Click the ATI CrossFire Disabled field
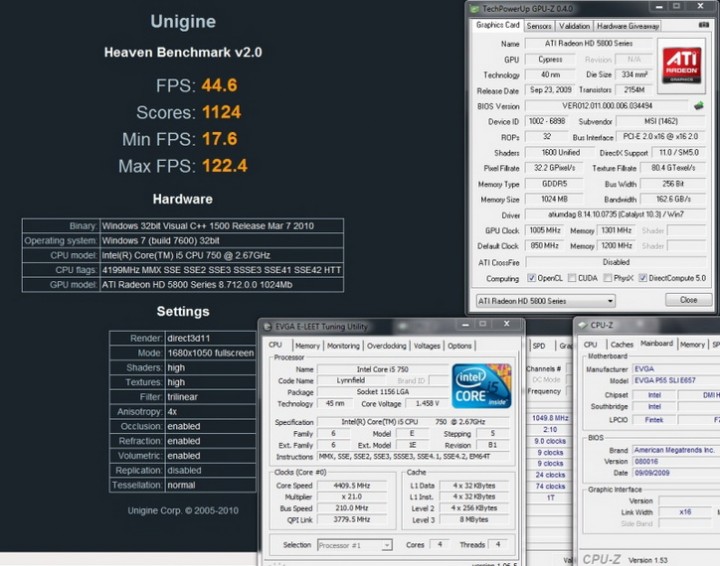 pos(615,262)
